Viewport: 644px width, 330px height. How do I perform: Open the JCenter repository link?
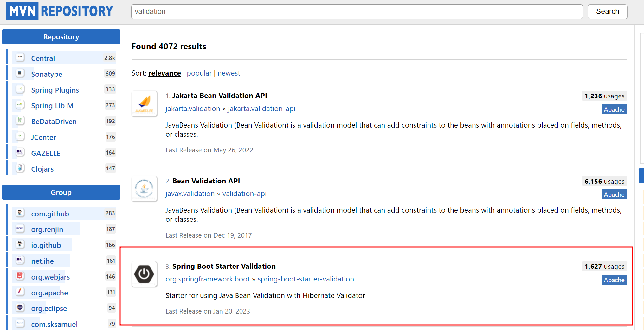[43, 137]
